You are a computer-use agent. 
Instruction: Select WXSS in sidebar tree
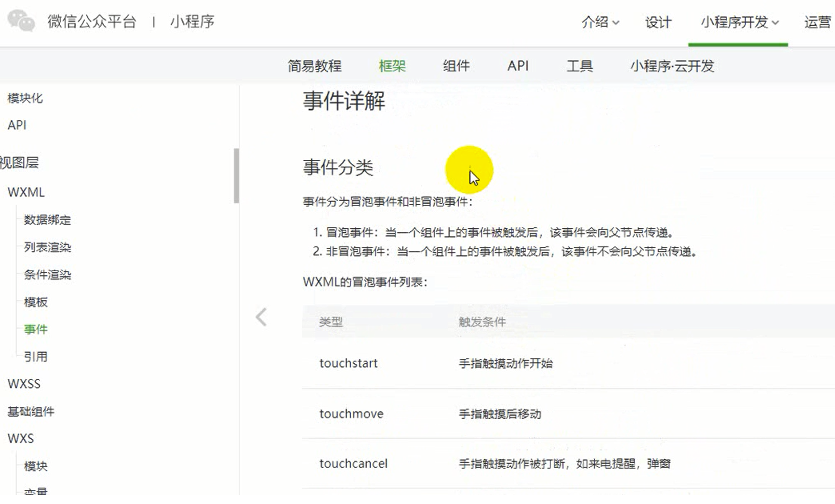pyautogui.click(x=24, y=384)
